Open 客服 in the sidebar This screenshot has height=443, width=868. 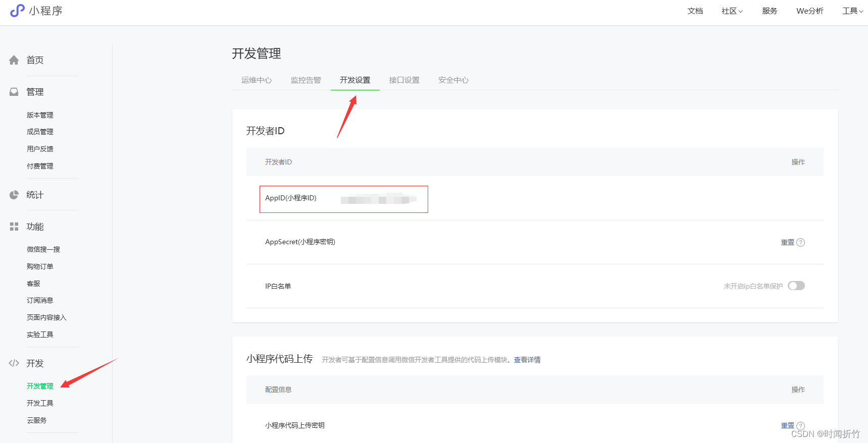click(33, 284)
